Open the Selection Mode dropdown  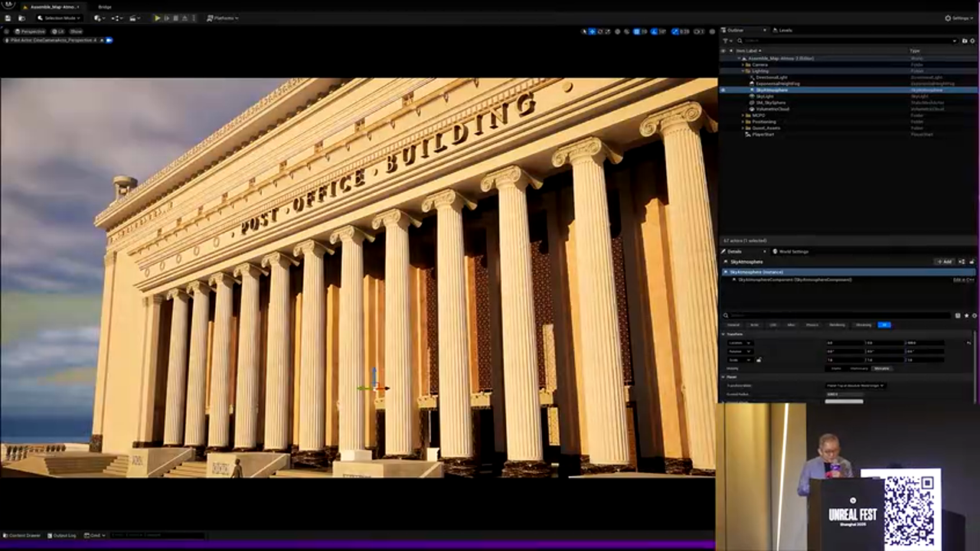59,18
